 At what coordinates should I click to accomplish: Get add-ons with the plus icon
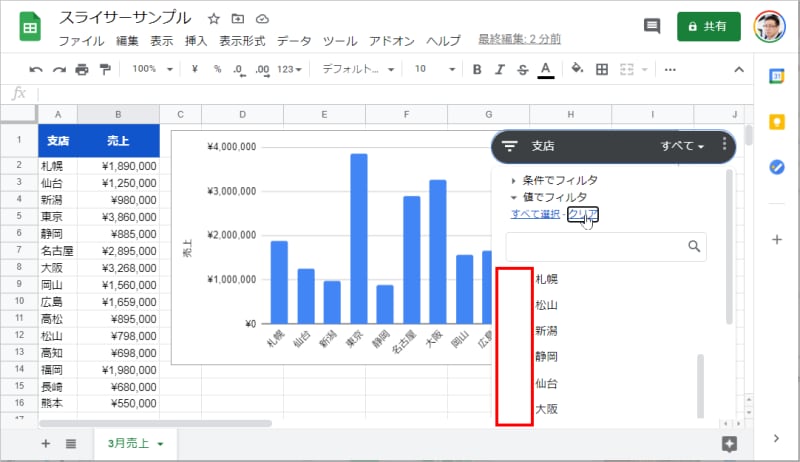click(777, 239)
